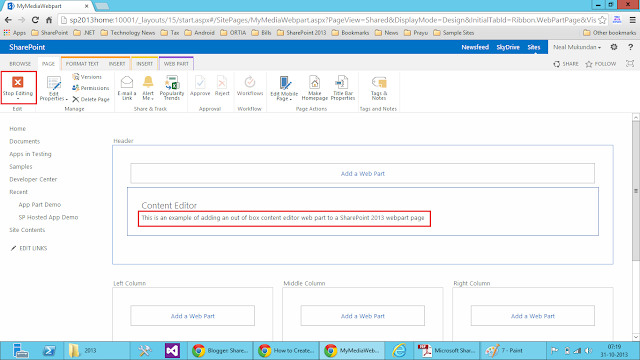640x360 pixels.
Task: Open page Permissions
Action: click(x=91, y=88)
